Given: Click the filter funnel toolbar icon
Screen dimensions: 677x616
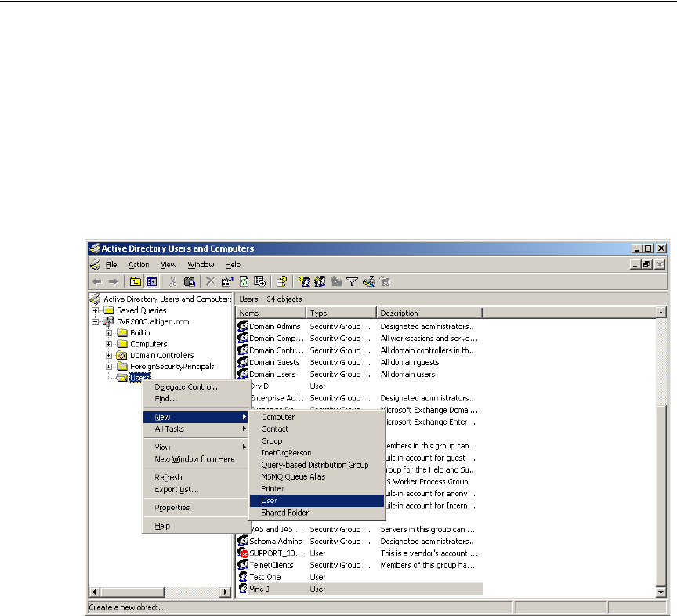Looking at the screenshot, I should (x=353, y=281).
